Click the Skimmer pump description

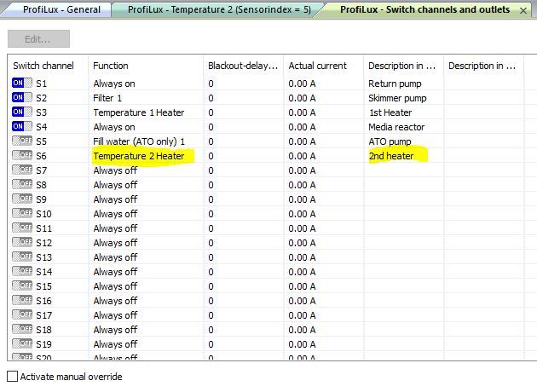click(x=397, y=98)
